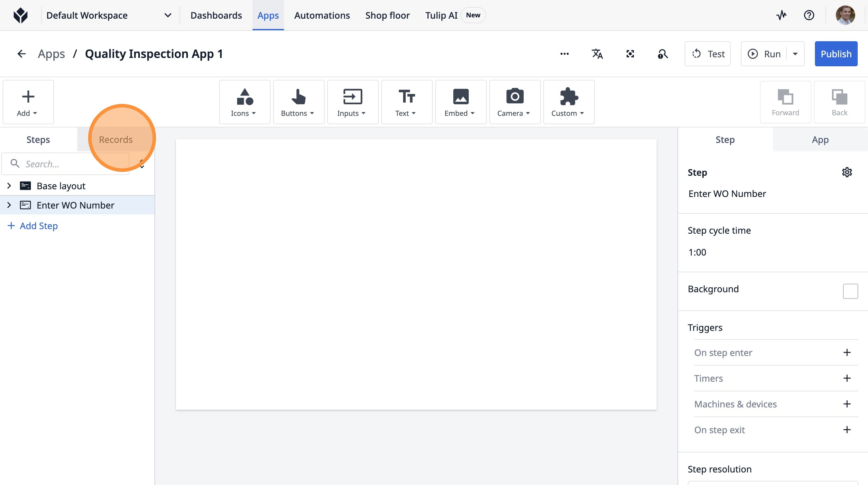Expand the Base layout step

9,186
